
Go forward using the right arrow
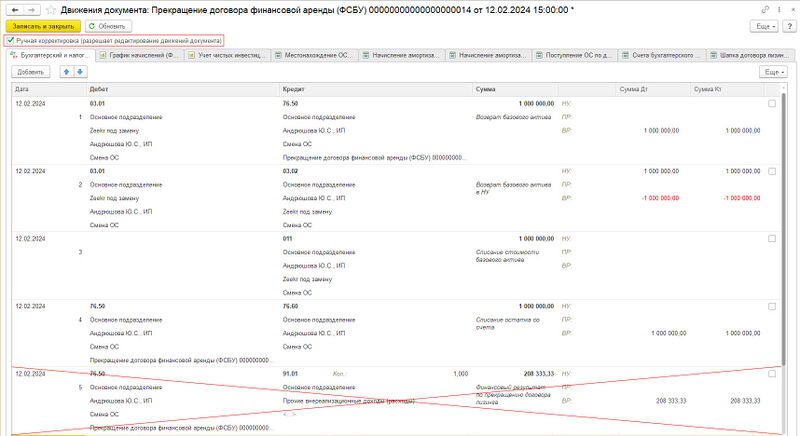point(30,8)
